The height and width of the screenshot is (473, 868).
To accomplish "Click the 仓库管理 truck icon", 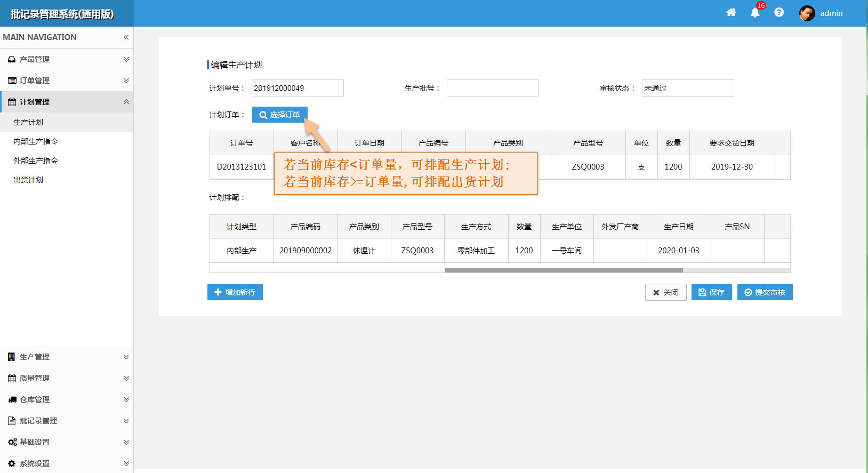I will pos(12,399).
